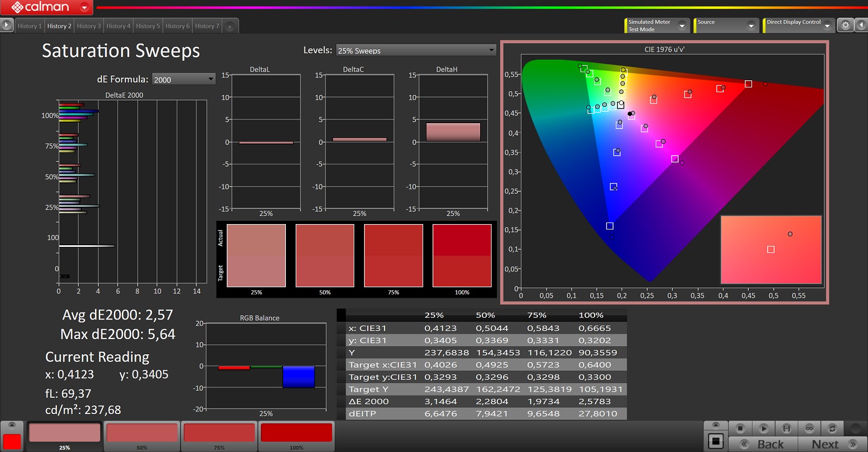
Task: Expand the Simulated Meter dropdown
Action: 682,26
